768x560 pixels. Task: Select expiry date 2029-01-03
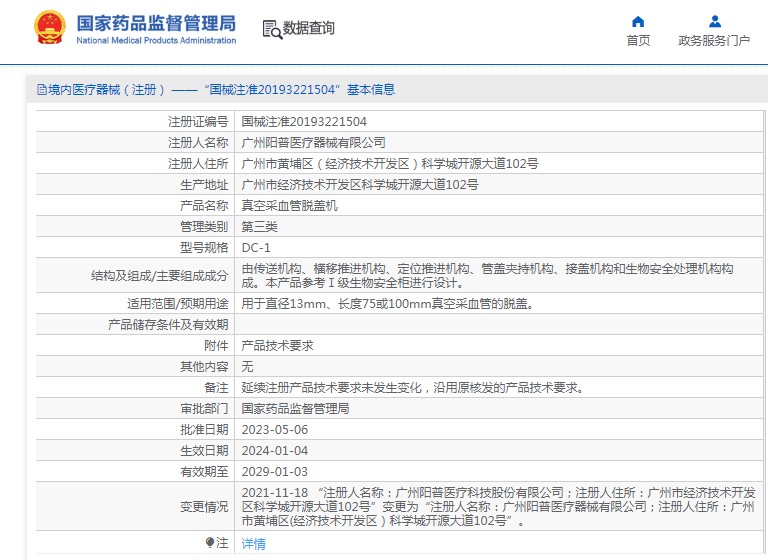pyautogui.click(x=275, y=472)
